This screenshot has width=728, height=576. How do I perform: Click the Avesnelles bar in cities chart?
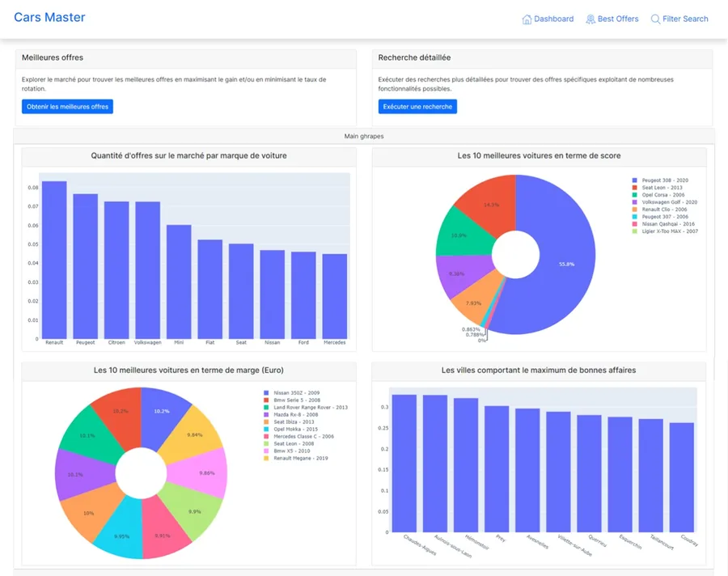(x=527, y=471)
